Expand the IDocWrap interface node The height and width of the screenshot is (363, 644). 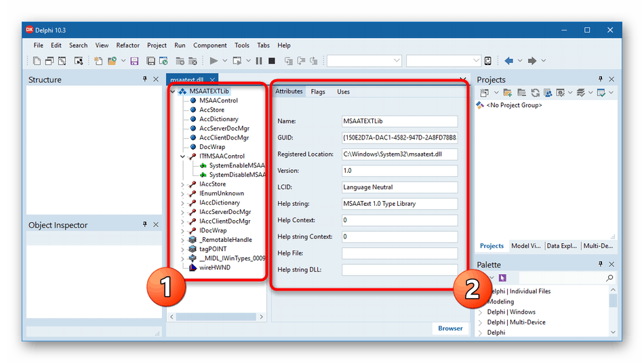(x=183, y=230)
